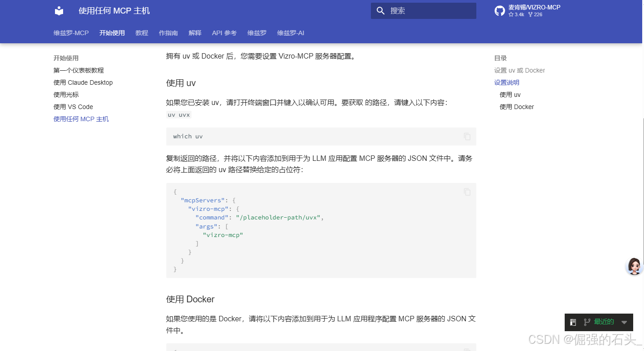
Task: Switch to the 教程 tab
Action: (142, 33)
